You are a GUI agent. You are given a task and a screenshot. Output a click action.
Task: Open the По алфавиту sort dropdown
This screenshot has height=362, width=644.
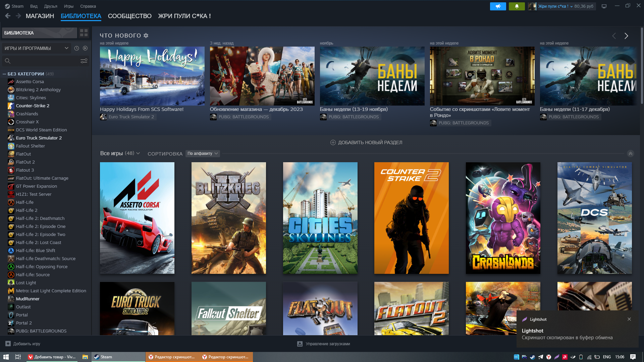[203, 154]
